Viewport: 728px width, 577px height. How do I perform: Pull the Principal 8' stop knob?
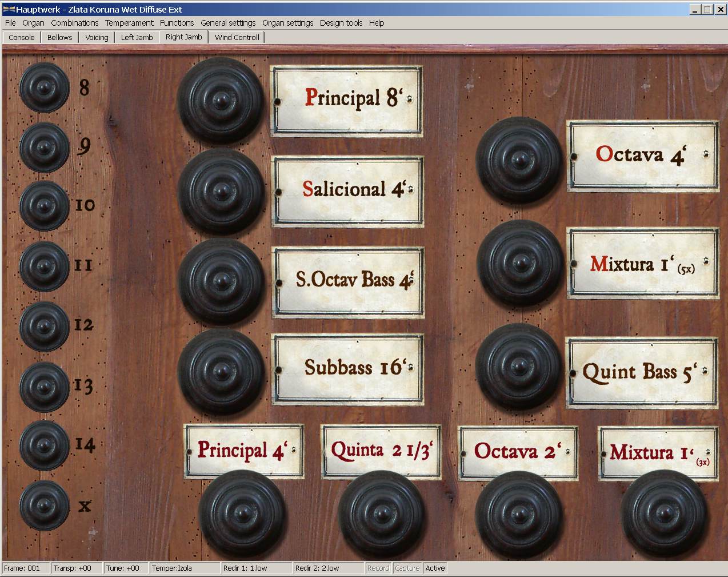[221, 101]
